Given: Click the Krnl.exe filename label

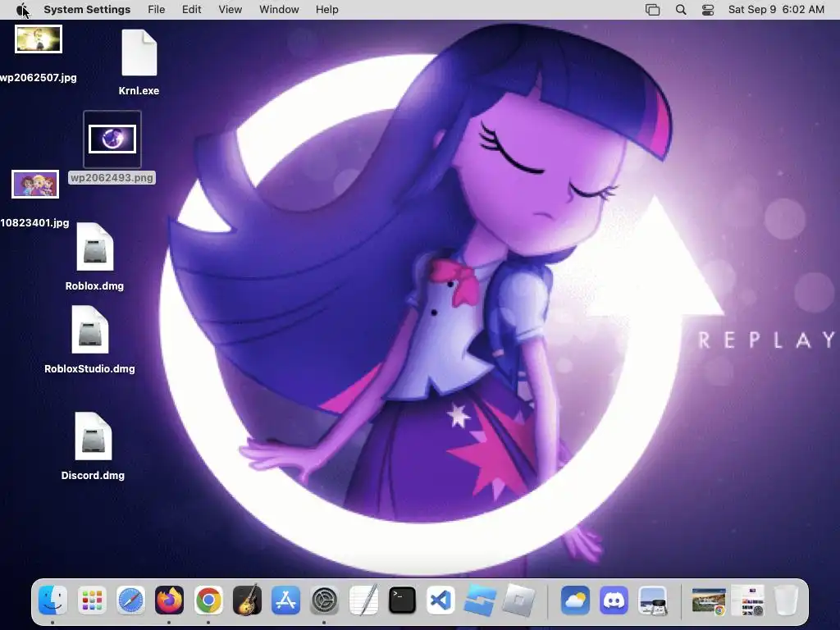Looking at the screenshot, I should 139,91.
